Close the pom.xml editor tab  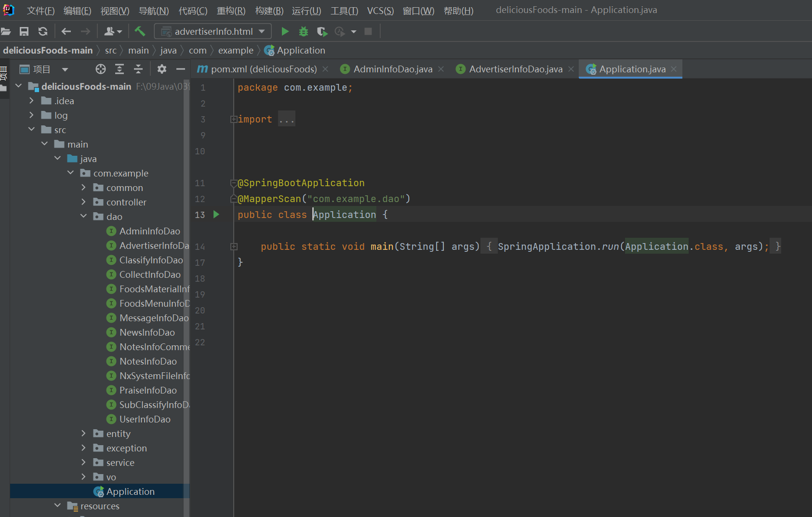point(325,69)
